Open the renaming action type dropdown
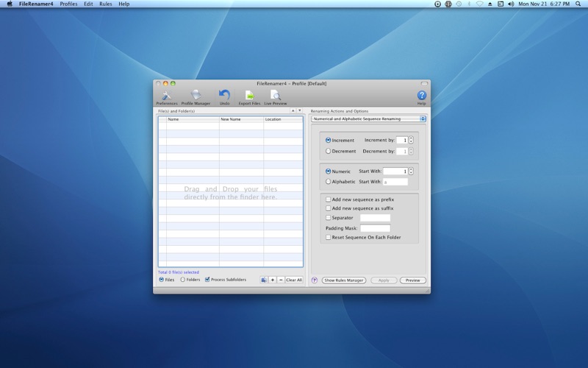 click(369, 118)
